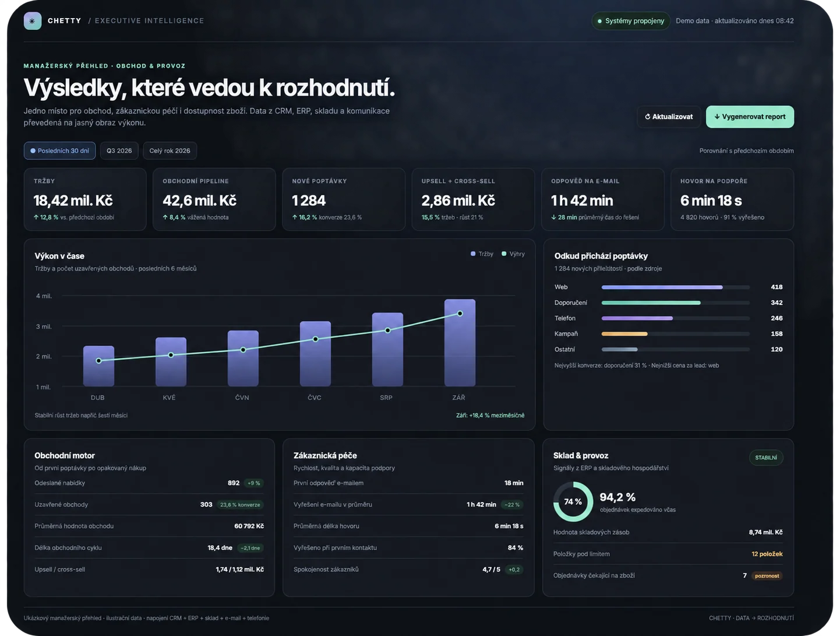Click the SRP line data point
Image resolution: width=840 pixels, height=636 pixels.
(x=388, y=331)
